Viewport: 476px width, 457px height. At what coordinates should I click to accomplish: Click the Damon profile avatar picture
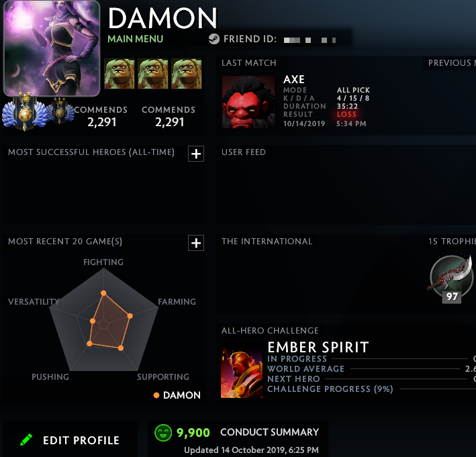pyautogui.click(x=52, y=48)
